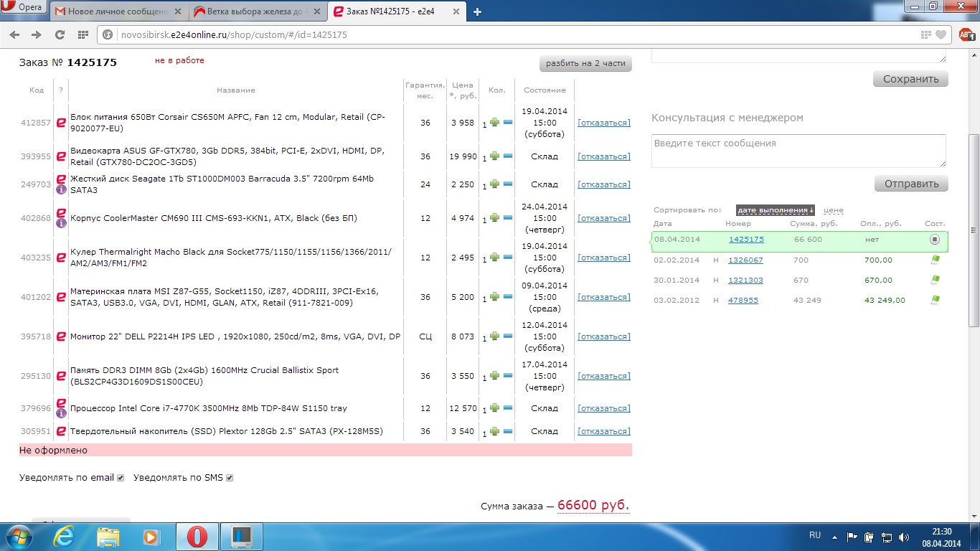This screenshot has width=980, height=551.
Task: Click the green flag icon for order 1326067
Action: pyautogui.click(x=935, y=260)
